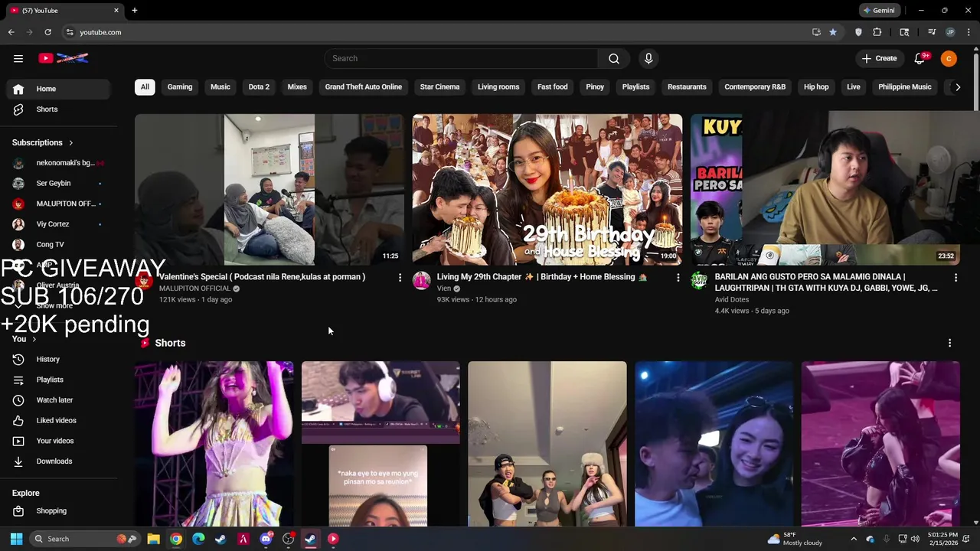
Task: Bookmark this page star icon
Action: click(833, 32)
